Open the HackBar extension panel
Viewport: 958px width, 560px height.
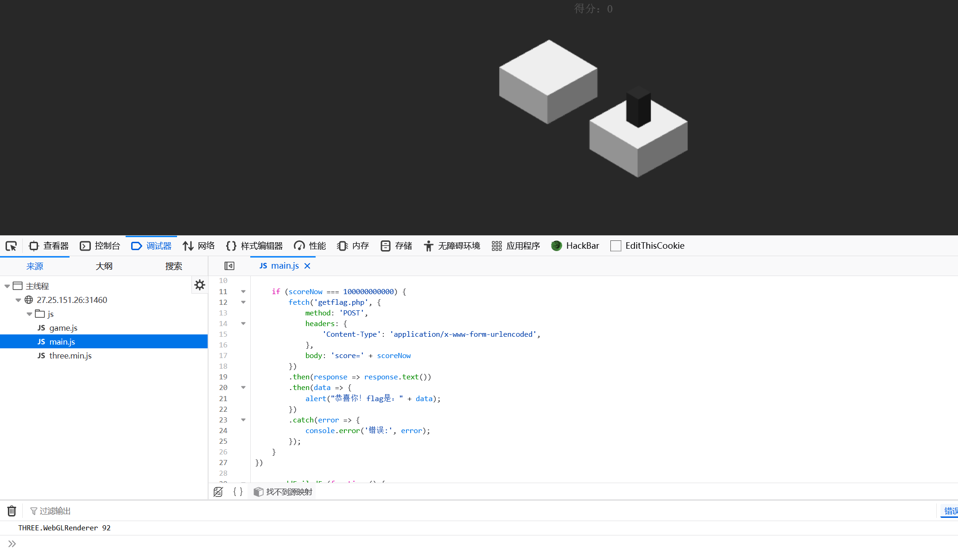(575, 246)
